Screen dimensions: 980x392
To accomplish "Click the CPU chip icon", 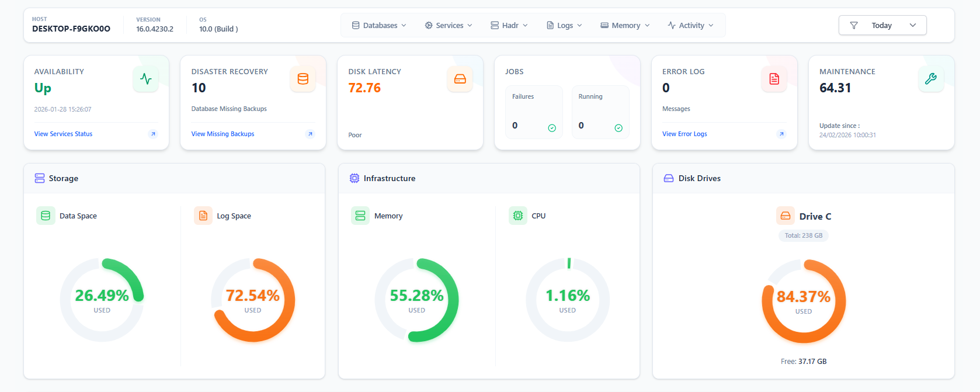I will click(517, 216).
